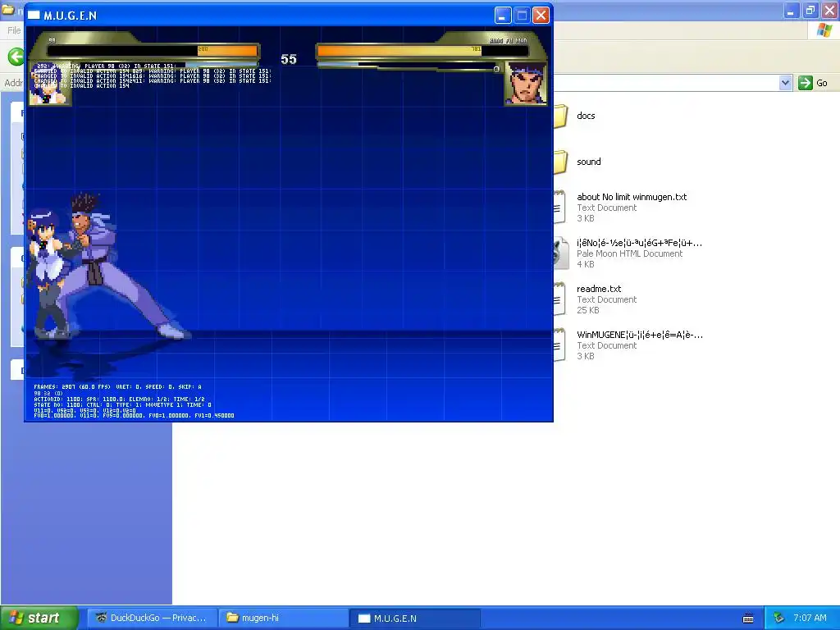This screenshot has height=630, width=840.
Task: Click the green Back arrow in Explorer
Action: click(x=16, y=57)
